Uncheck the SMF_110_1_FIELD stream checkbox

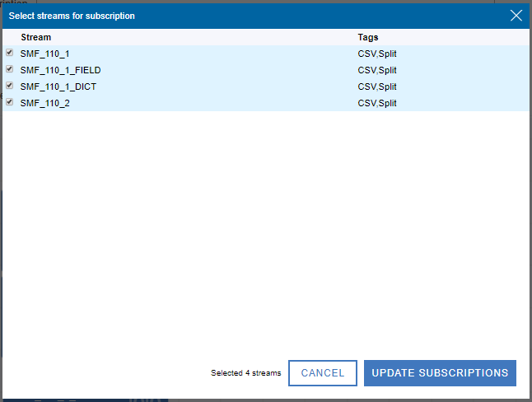[10, 69]
